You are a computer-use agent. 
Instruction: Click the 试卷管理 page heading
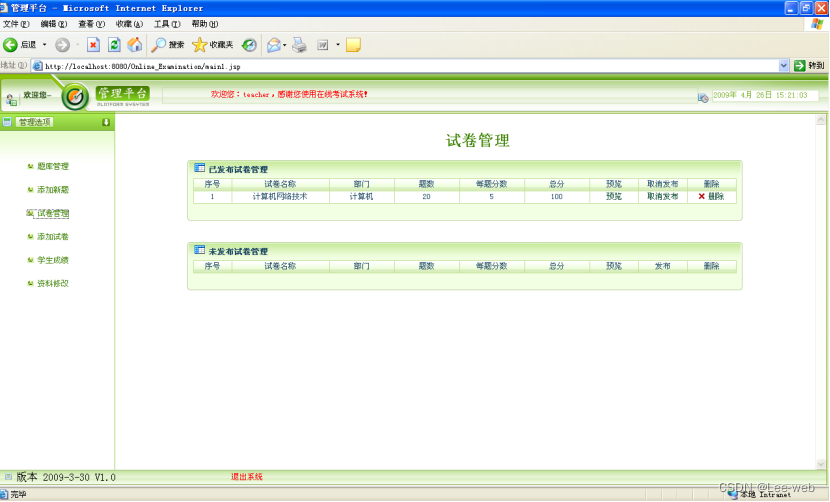[x=477, y=140]
